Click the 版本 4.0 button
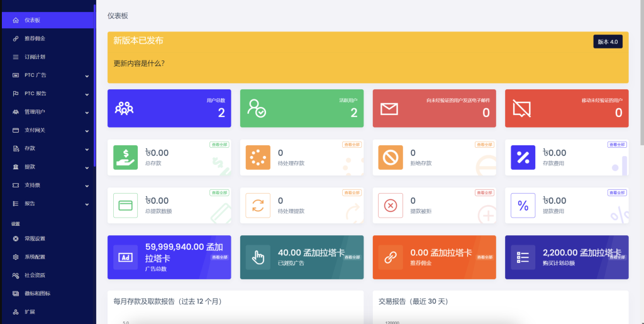 pyautogui.click(x=608, y=42)
